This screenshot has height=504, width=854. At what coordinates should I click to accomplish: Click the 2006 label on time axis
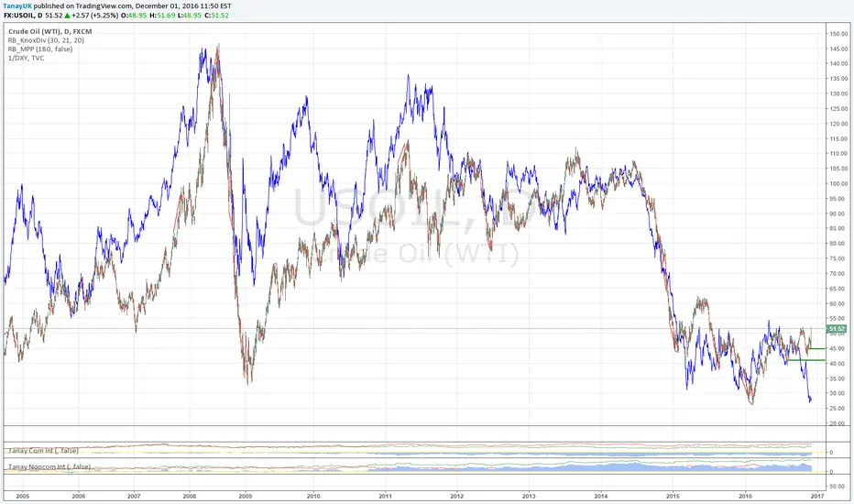click(x=79, y=496)
